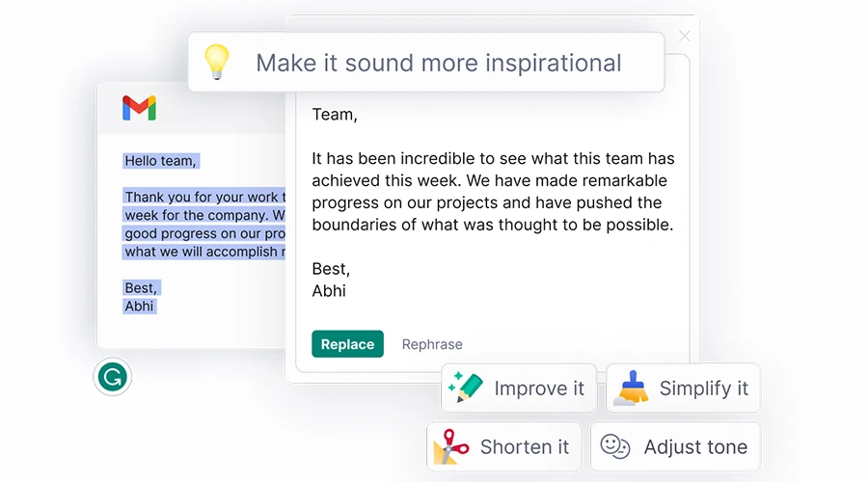The height and width of the screenshot is (482, 868).
Task: Click the highlighted Hello team line
Action: pyautogui.click(x=160, y=161)
